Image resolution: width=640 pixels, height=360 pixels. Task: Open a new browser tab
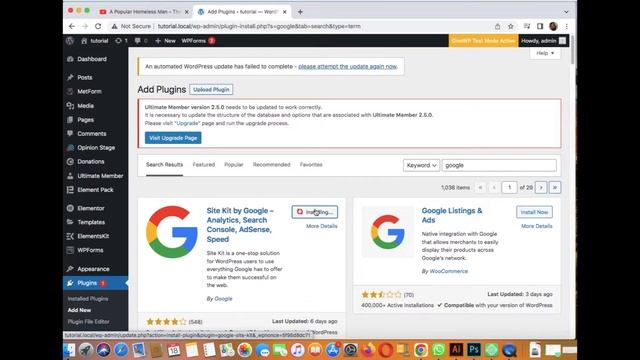300,12
